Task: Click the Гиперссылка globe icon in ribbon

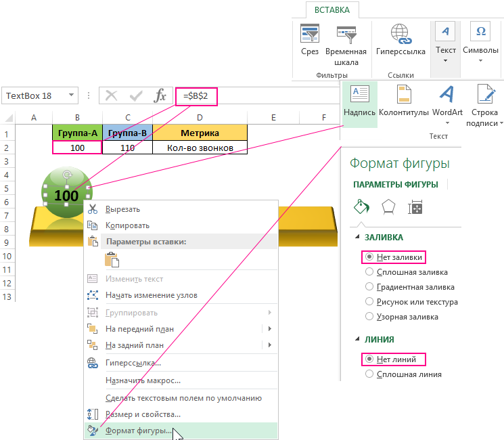Action: pos(400,34)
